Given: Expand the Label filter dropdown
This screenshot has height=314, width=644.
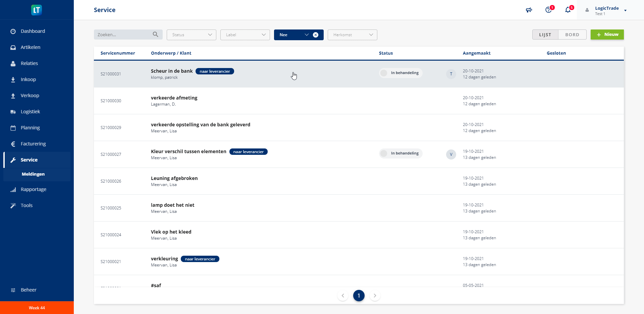Looking at the screenshot, I should pyautogui.click(x=245, y=35).
